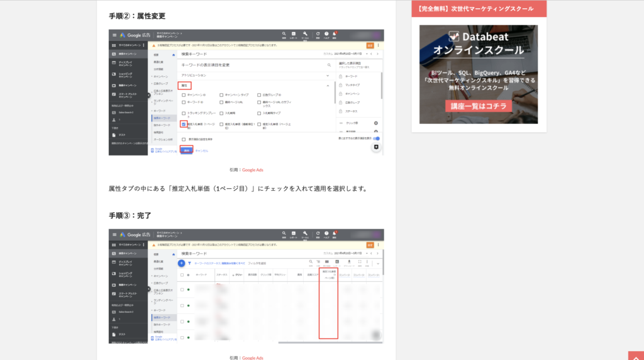Check the 入札戦略タイプ checkbox
Image resolution: width=644 pixels, height=360 pixels.
coord(259,113)
